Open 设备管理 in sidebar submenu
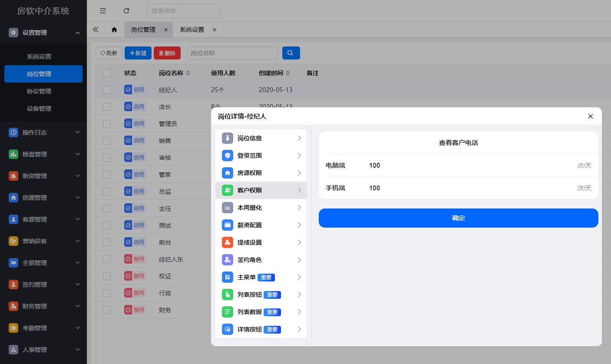This screenshot has width=611, height=364. point(39,109)
